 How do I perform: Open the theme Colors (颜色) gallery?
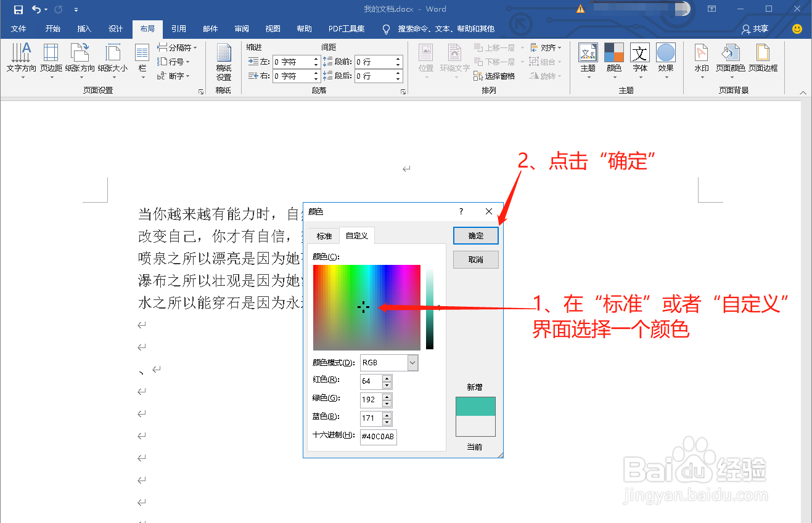614,60
